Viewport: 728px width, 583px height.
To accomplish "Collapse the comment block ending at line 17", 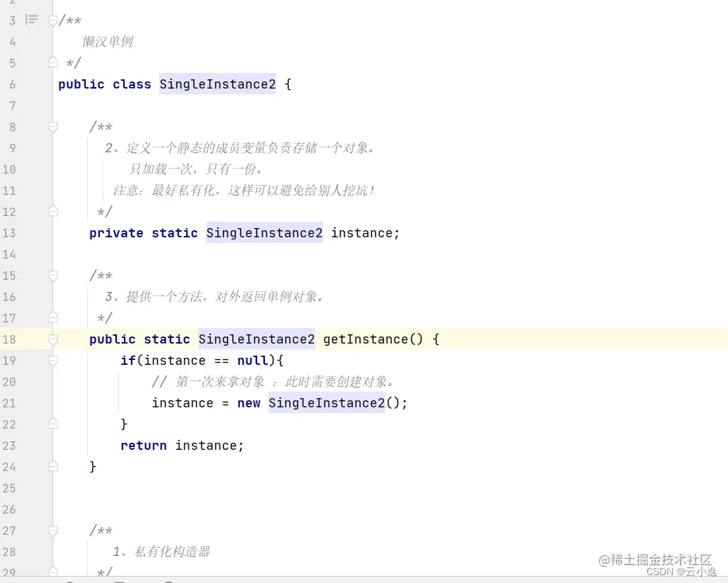I will pos(53,318).
